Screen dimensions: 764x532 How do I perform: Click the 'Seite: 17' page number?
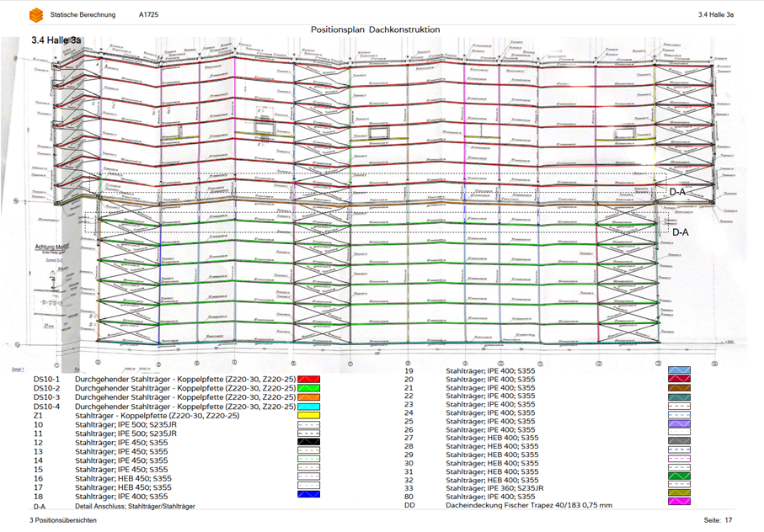(718, 521)
